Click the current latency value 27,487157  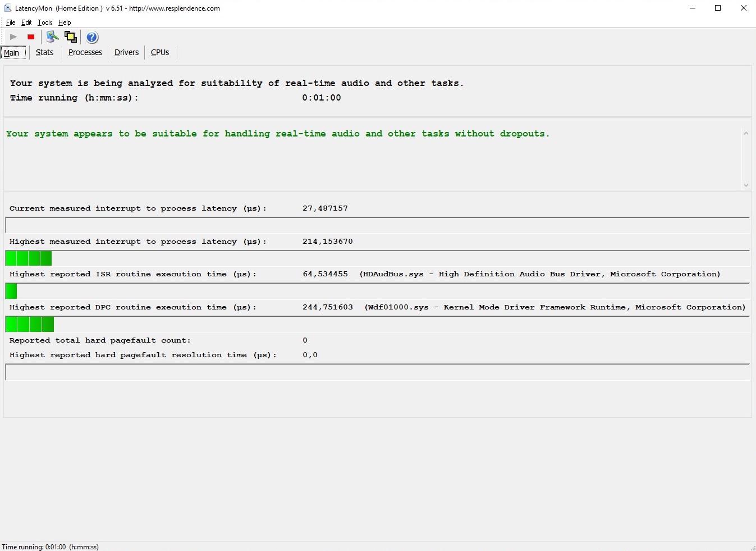pyautogui.click(x=325, y=208)
